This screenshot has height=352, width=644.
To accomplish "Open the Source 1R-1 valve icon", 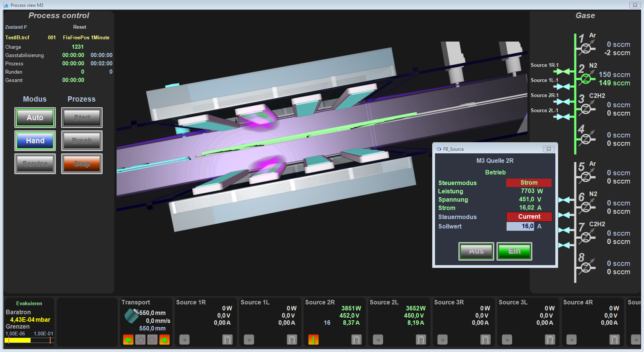I will 564,71.
